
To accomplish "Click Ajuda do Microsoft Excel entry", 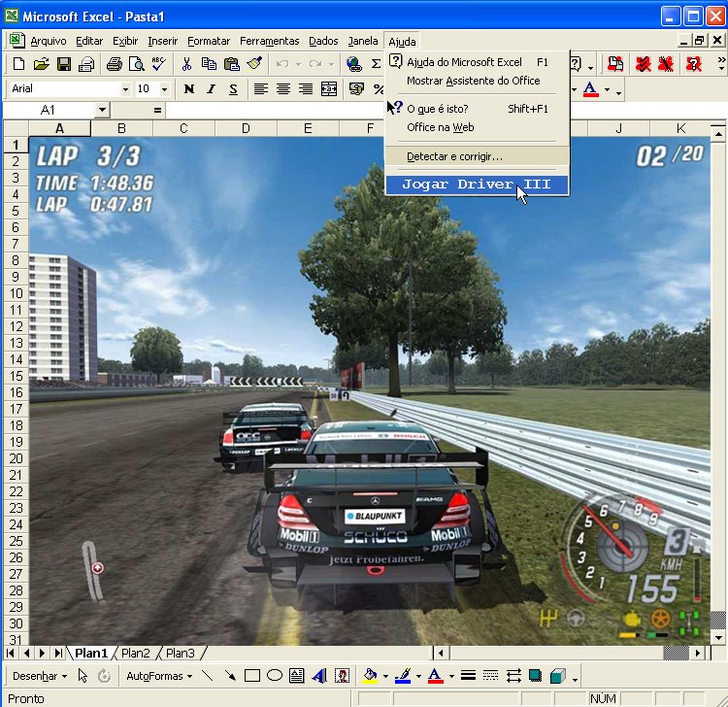I will pos(477,62).
